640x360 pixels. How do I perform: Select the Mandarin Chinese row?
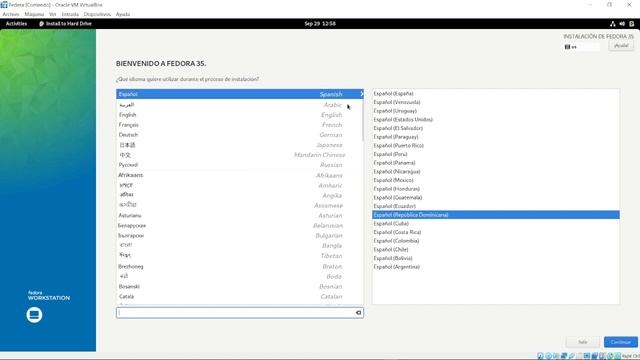point(240,155)
